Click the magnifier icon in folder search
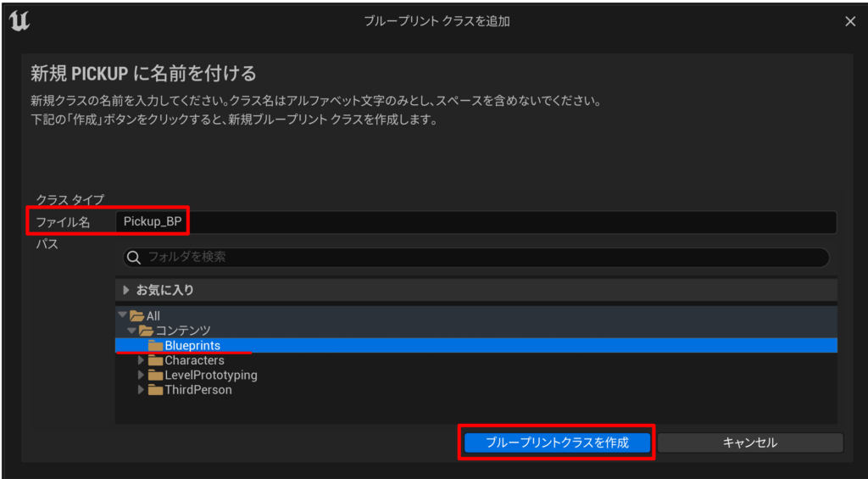This screenshot has width=868, height=479. (x=133, y=258)
